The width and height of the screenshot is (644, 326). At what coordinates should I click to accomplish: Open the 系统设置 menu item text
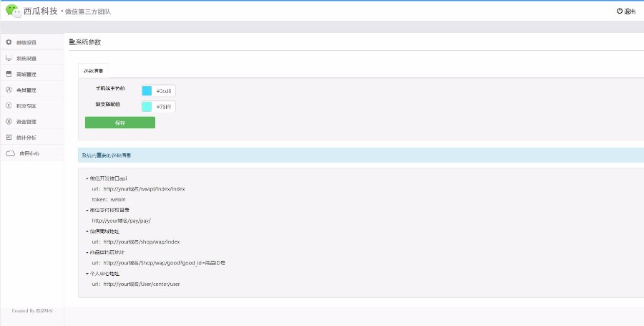(26, 58)
